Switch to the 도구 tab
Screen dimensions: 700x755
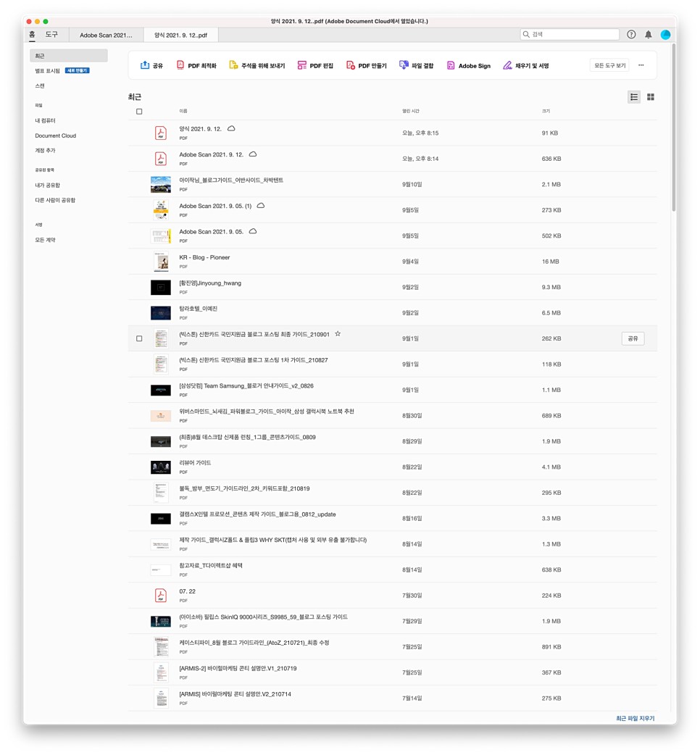pos(51,34)
